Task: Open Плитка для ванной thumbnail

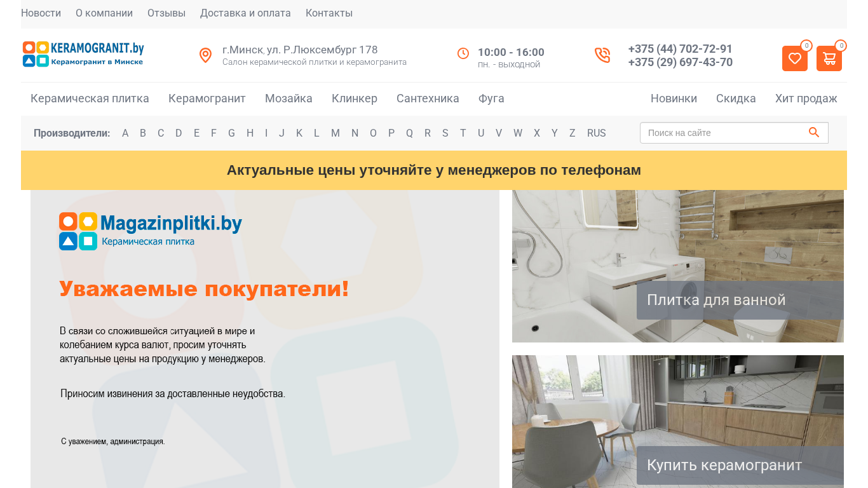Action: [678, 266]
